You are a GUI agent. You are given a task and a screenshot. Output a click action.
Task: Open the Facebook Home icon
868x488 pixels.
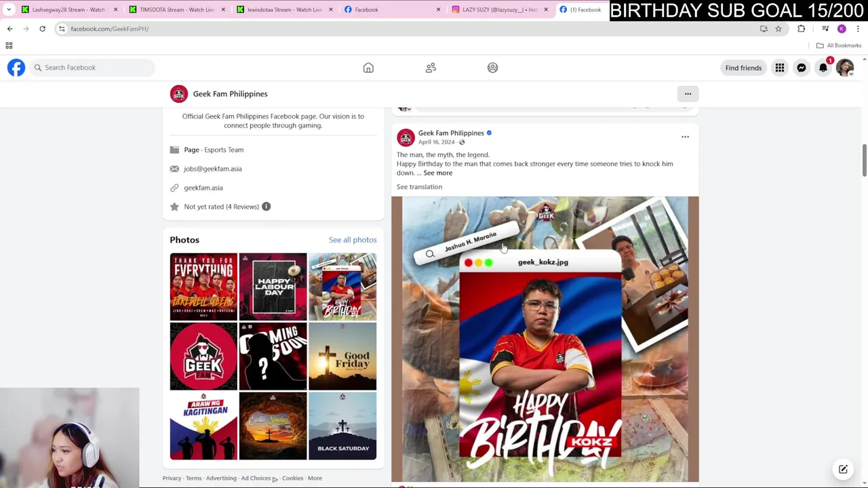coord(368,68)
